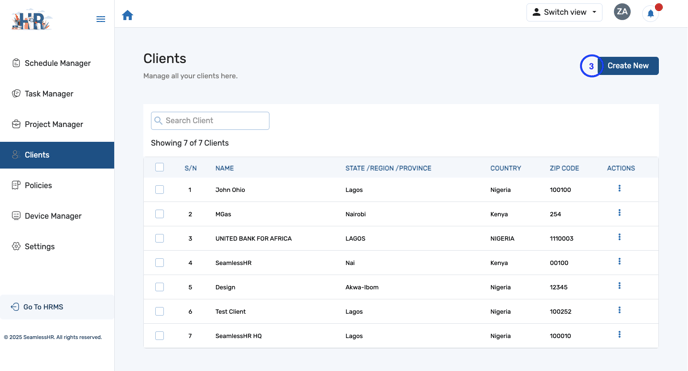This screenshot has width=688, height=371.
Task: Select Clients in the sidebar
Action: (x=57, y=155)
